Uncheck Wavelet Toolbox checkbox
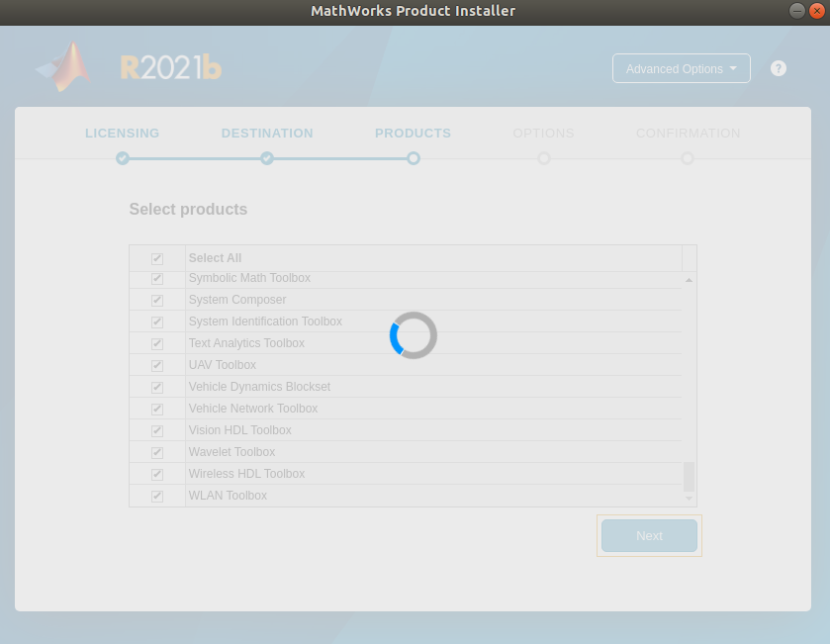 click(157, 452)
